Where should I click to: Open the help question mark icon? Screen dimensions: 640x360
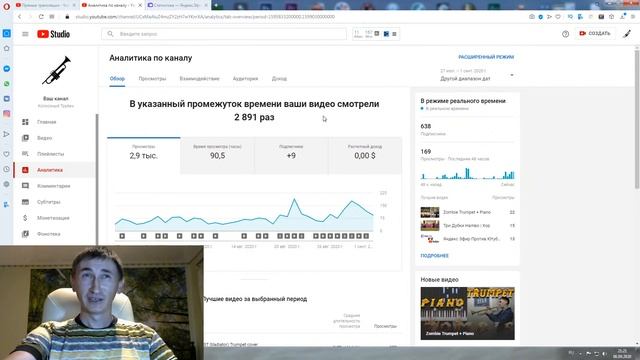(565, 34)
